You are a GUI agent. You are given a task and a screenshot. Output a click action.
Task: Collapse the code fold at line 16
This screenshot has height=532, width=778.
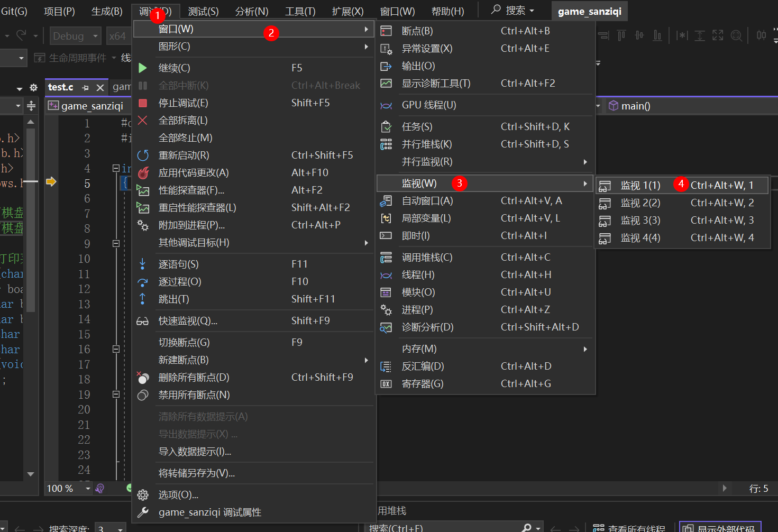coord(116,349)
